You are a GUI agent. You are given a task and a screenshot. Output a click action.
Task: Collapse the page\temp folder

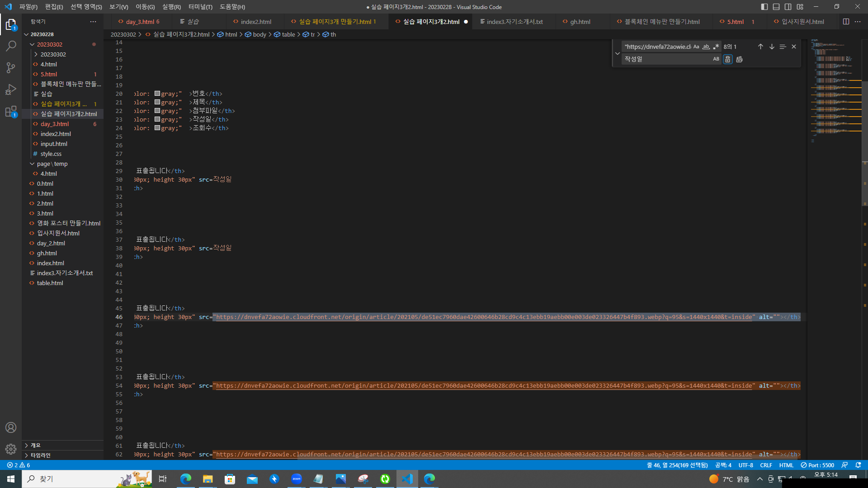[x=32, y=164]
